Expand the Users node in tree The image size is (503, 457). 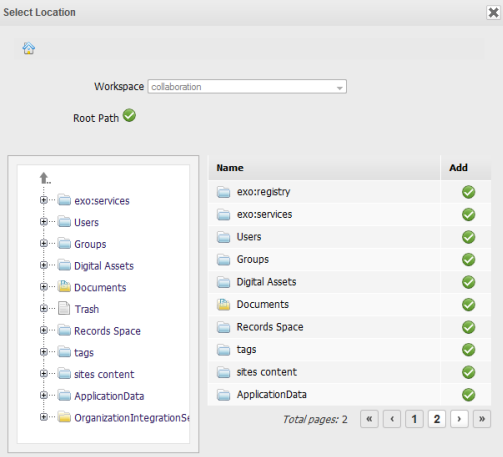pos(44,222)
